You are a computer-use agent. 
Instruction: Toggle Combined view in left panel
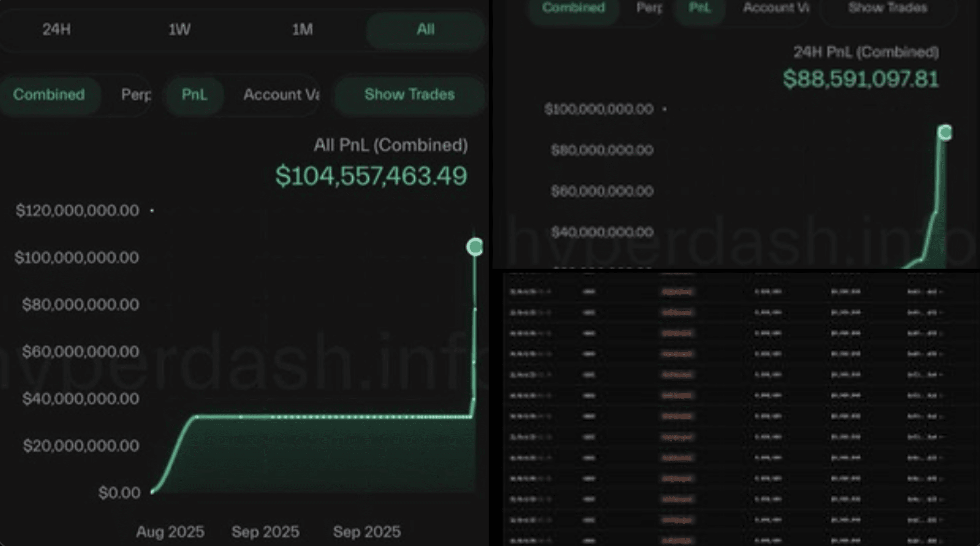tap(49, 94)
